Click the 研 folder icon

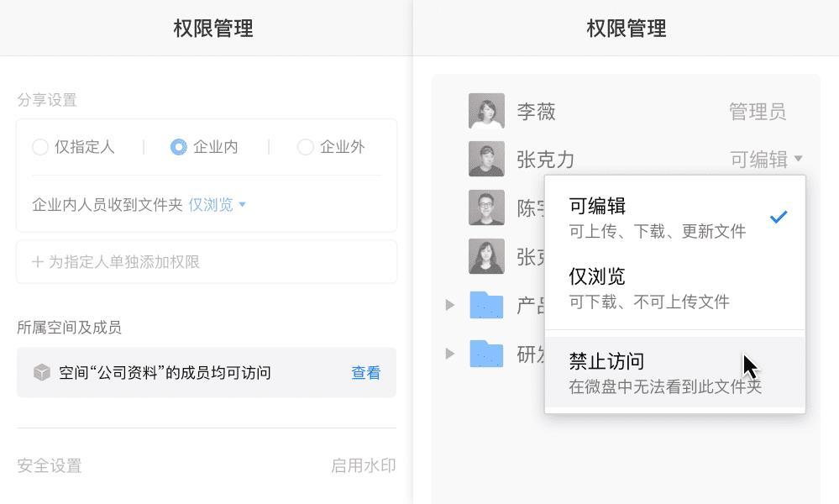point(486,354)
